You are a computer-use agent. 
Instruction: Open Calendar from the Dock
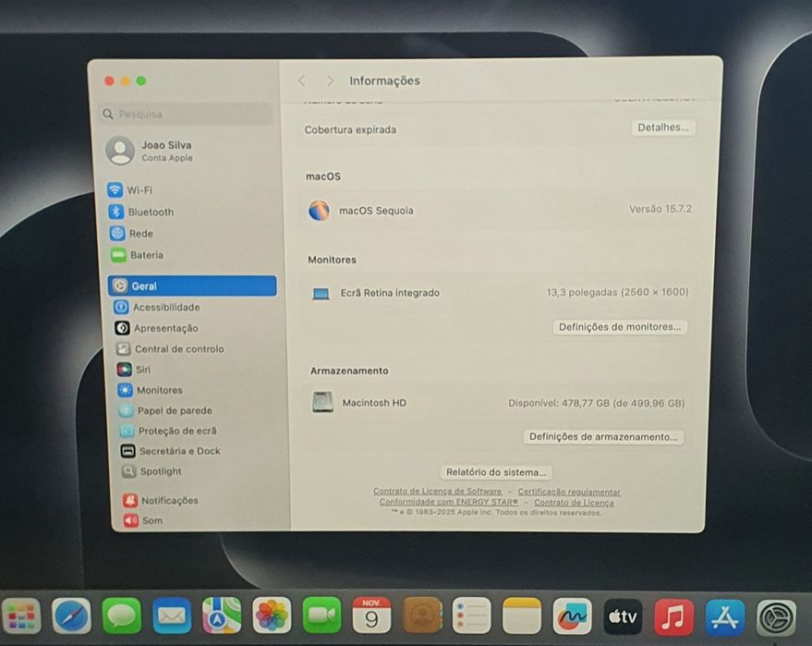(371, 616)
